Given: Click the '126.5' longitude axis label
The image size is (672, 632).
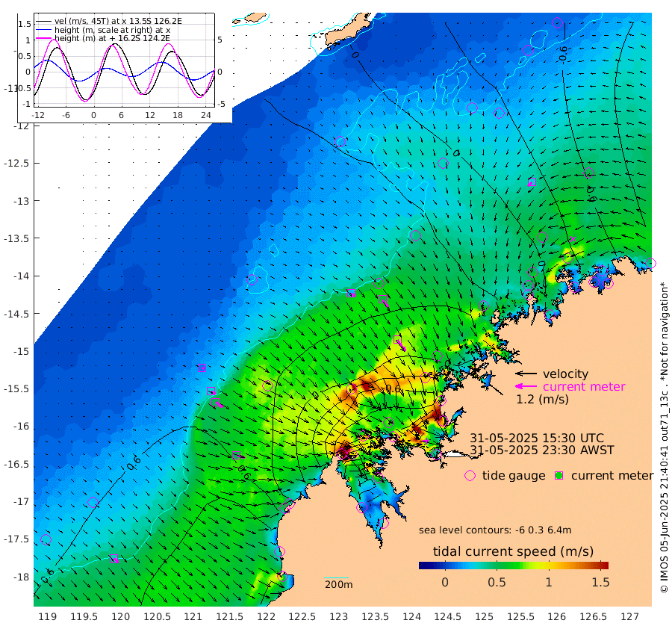Looking at the screenshot, I should (593, 616).
